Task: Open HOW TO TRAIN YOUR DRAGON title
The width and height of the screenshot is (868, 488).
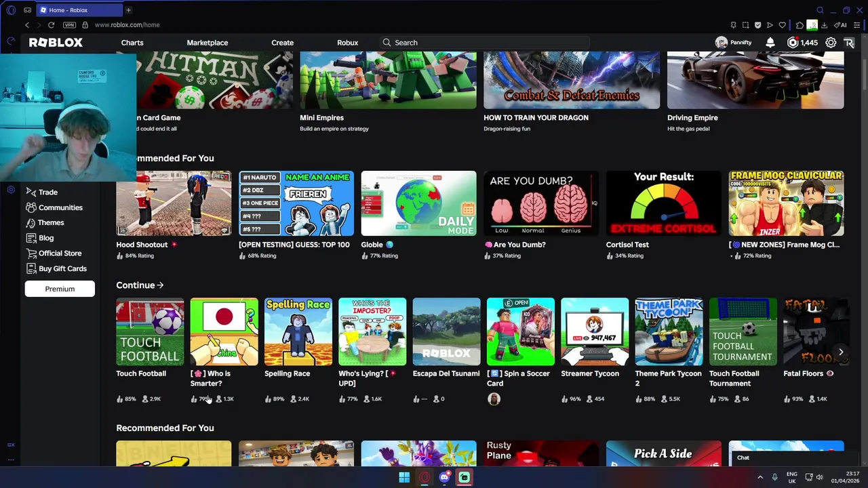Action: pos(536,118)
